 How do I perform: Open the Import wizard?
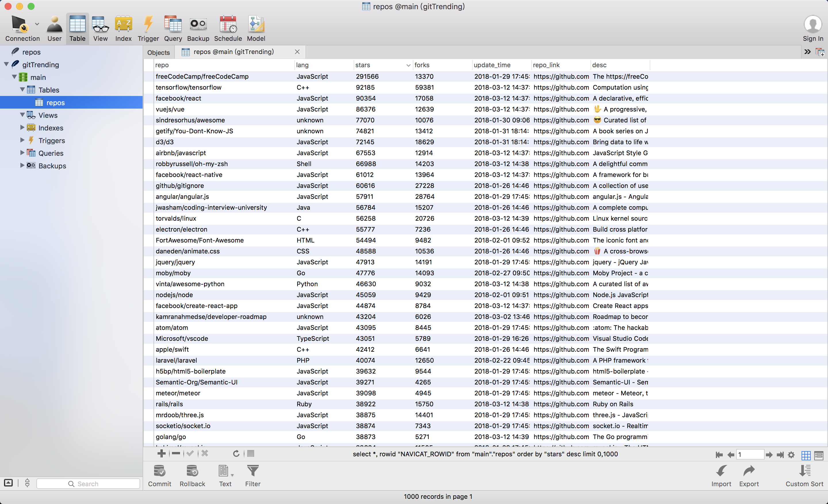coord(721,476)
